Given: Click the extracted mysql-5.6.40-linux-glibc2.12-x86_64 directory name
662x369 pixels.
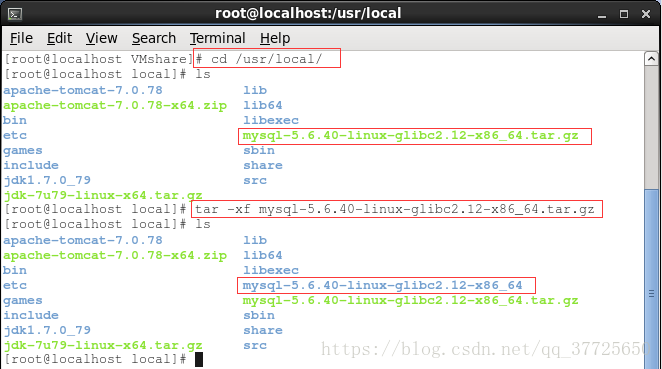Looking at the screenshot, I should click(x=383, y=285).
